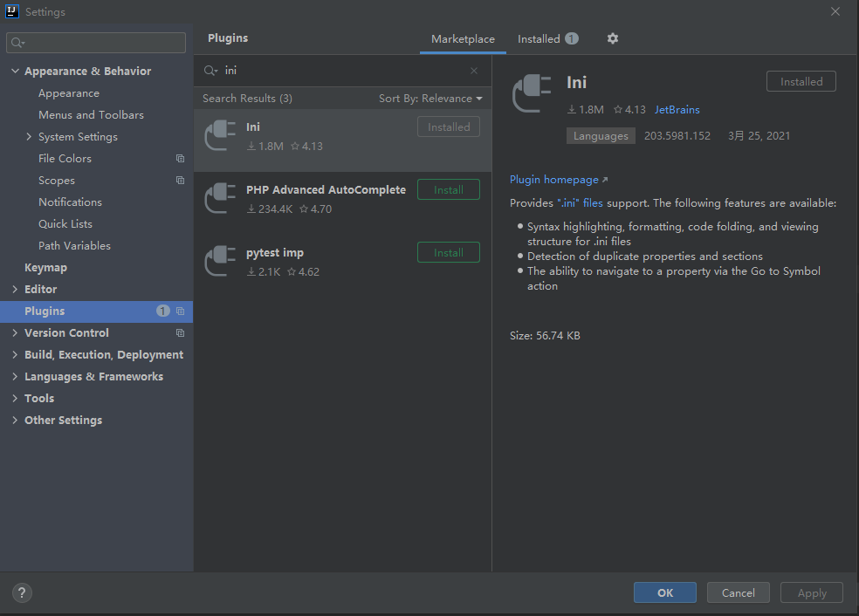The image size is (859, 616).
Task: Click the project-level icon beside Version Control
Action: pos(180,333)
